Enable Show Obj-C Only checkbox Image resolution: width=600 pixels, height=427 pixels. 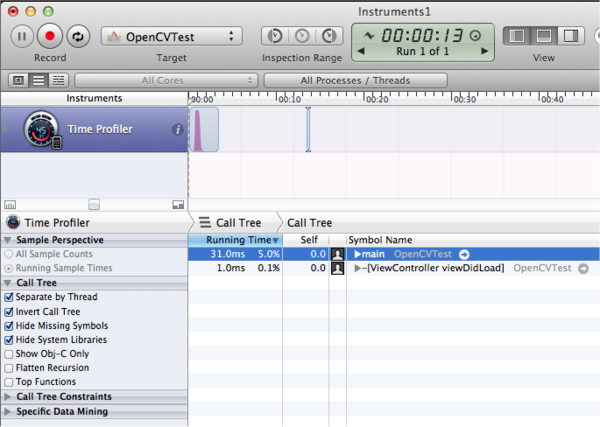[x=9, y=354]
